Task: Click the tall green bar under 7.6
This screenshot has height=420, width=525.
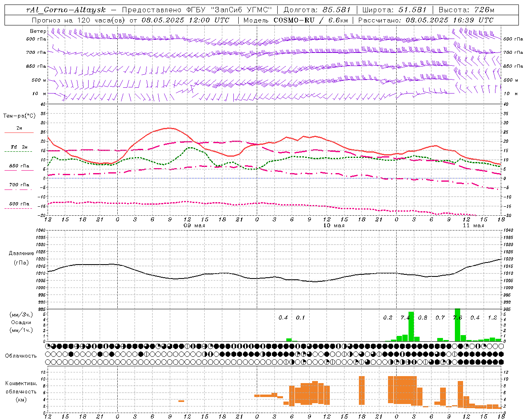Action: 457,325
